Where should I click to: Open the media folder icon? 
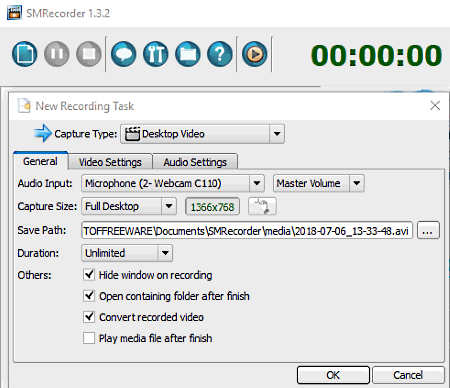(x=188, y=54)
